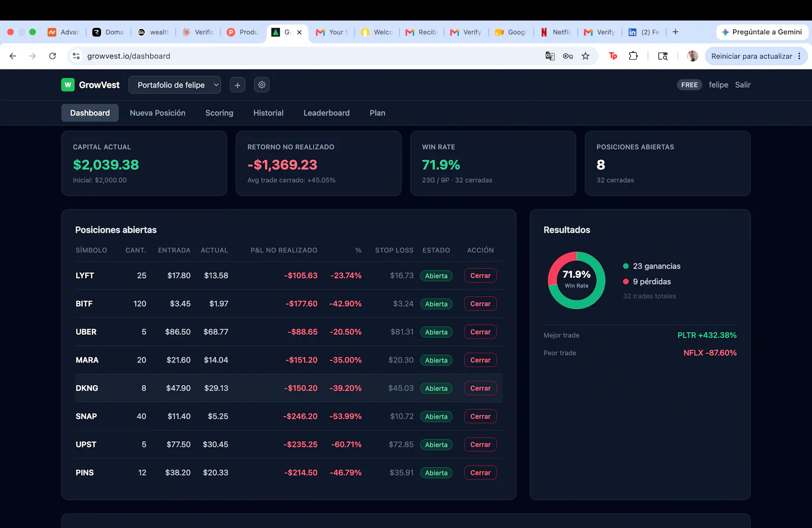Close the UBER position with Cerrar

[480, 332]
